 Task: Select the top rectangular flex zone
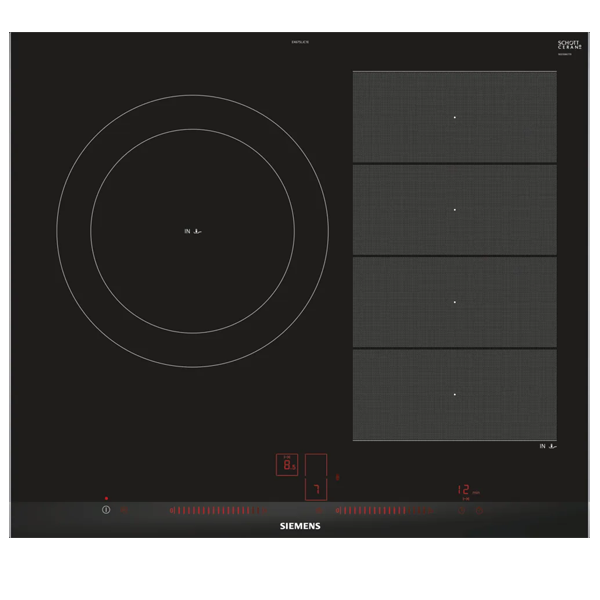pyautogui.click(x=454, y=117)
